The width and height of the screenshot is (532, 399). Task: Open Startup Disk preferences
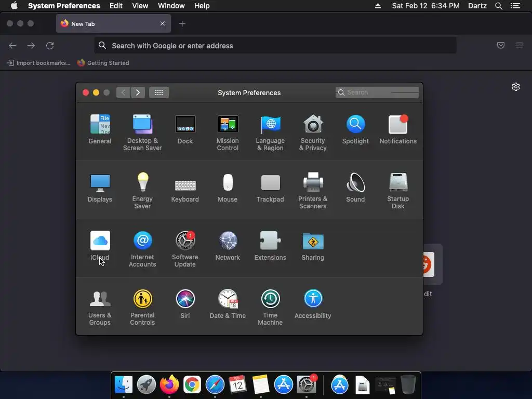pyautogui.click(x=398, y=191)
